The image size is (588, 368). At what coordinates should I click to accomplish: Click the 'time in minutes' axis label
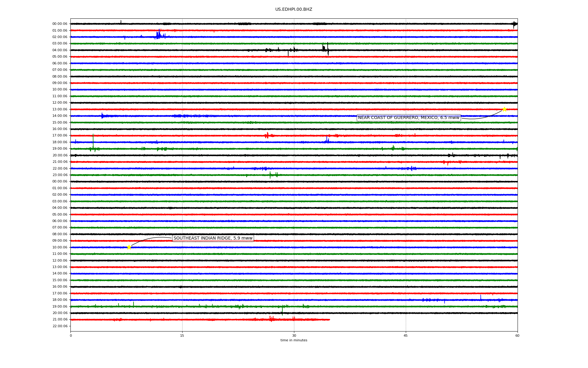coord(293,340)
